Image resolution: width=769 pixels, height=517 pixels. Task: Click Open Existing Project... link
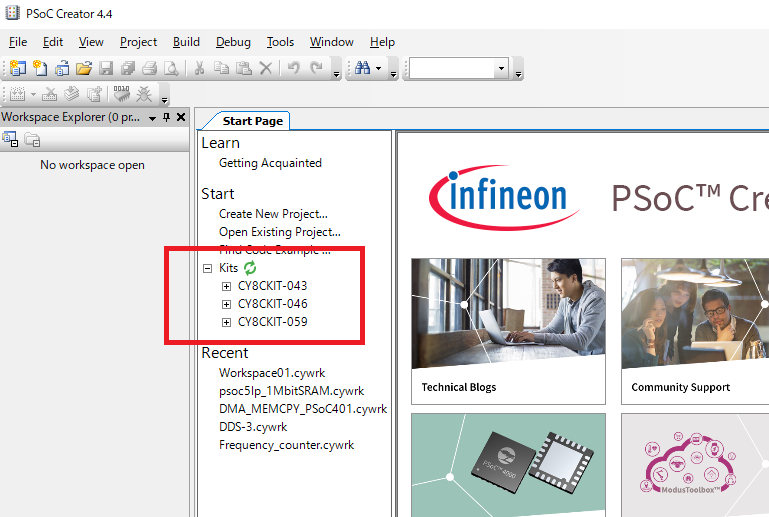tap(280, 232)
